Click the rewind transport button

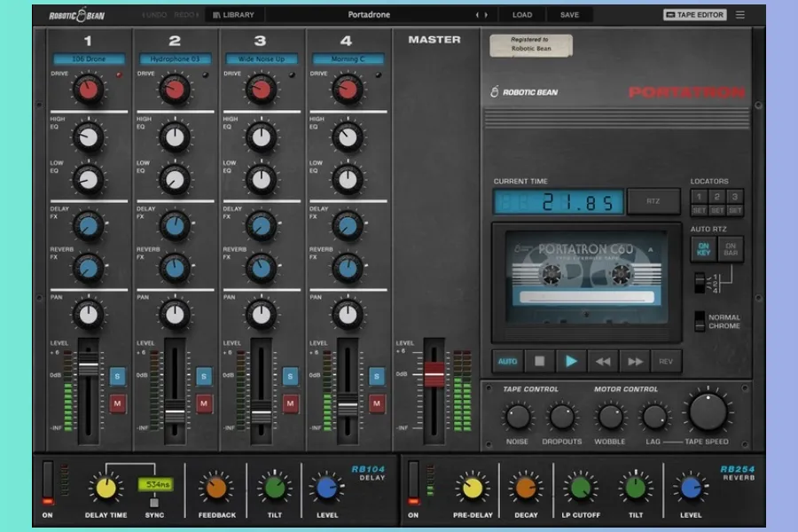[603, 362]
